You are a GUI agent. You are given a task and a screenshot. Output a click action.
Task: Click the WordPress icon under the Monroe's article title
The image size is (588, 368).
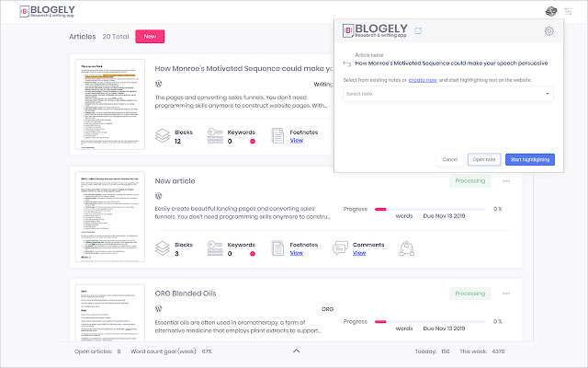pyautogui.click(x=159, y=84)
